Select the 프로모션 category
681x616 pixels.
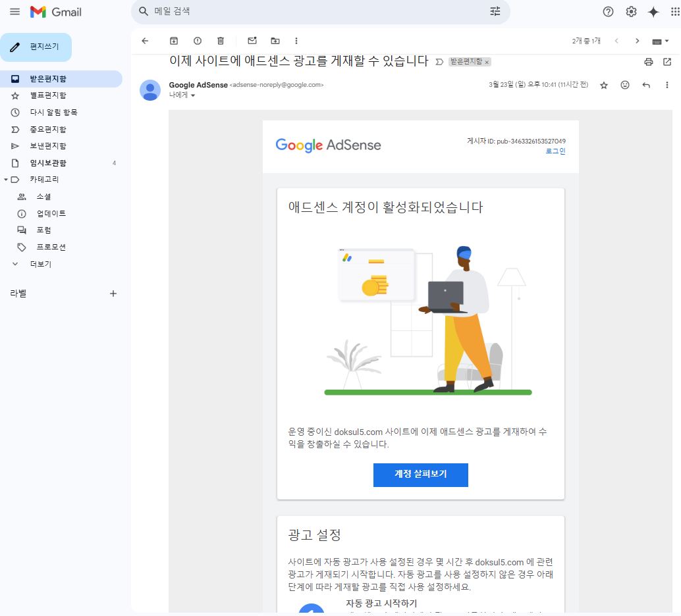[x=61, y=247]
